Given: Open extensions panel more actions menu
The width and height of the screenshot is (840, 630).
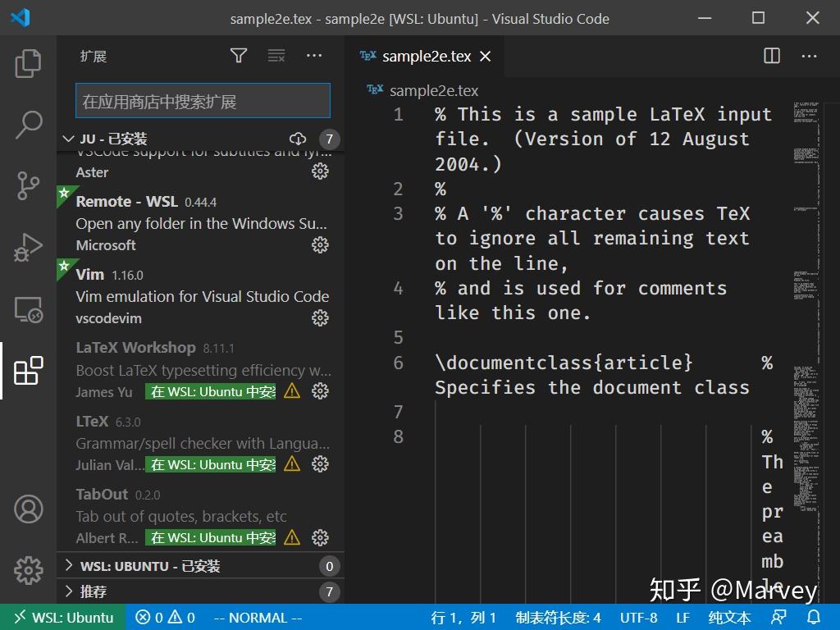Looking at the screenshot, I should pyautogui.click(x=314, y=56).
